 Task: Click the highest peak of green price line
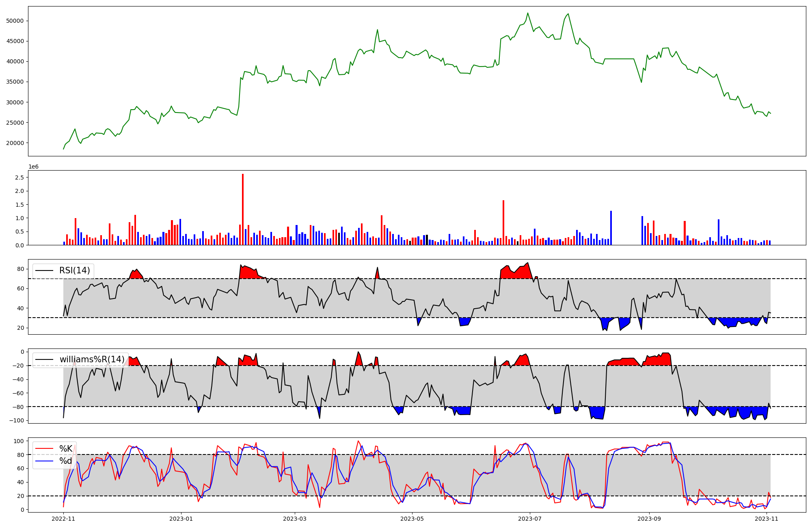tap(528, 13)
